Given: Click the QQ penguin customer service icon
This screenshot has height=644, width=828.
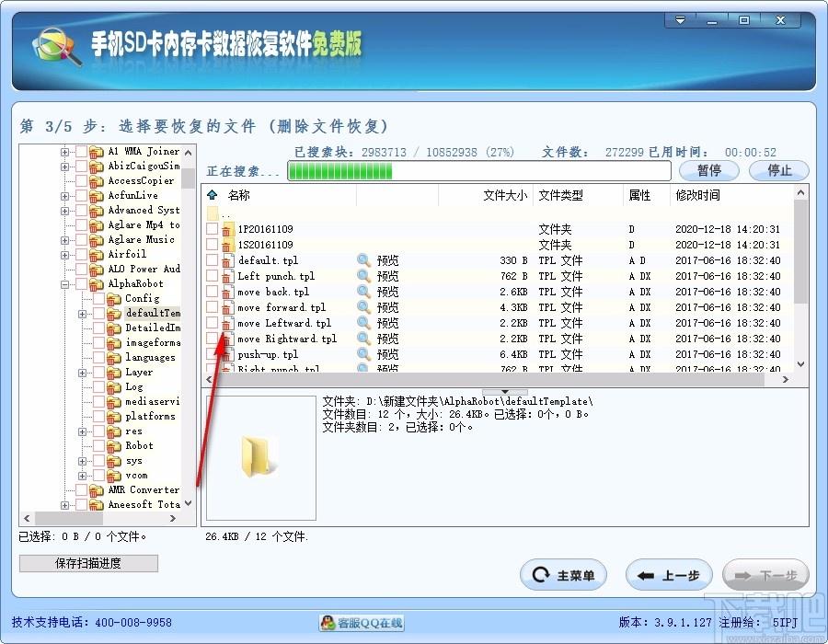Looking at the screenshot, I should [328, 623].
